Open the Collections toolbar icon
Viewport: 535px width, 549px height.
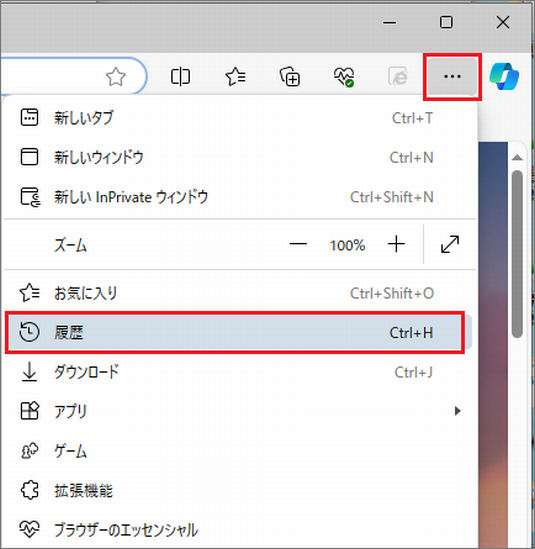tap(290, 77)
